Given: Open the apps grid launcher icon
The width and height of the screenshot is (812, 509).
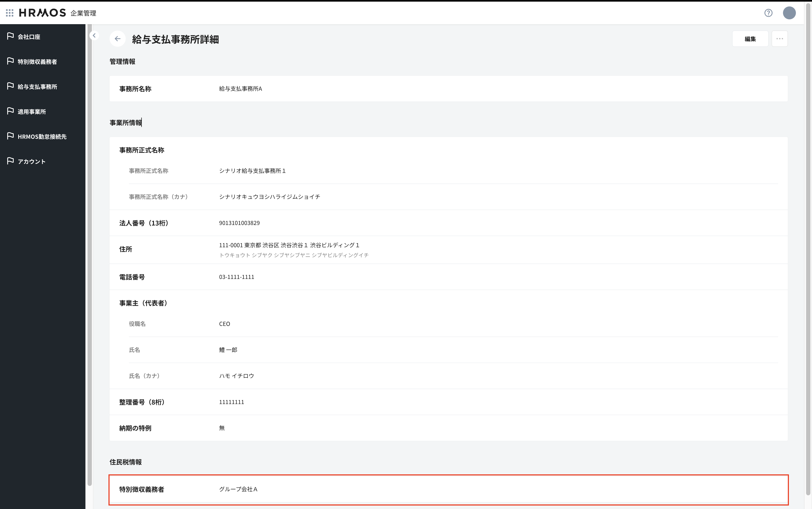Looking at the screenshot, I should (x=10, y=13).
